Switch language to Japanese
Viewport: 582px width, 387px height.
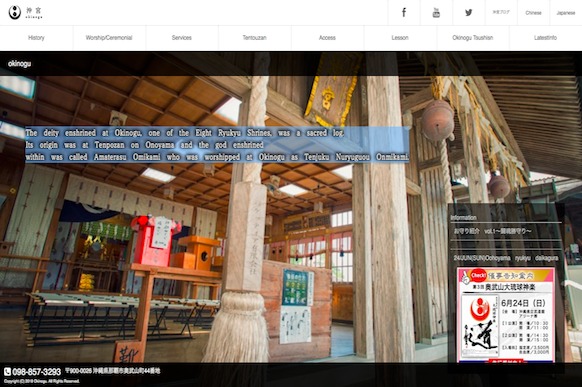(x=566, y=13)
